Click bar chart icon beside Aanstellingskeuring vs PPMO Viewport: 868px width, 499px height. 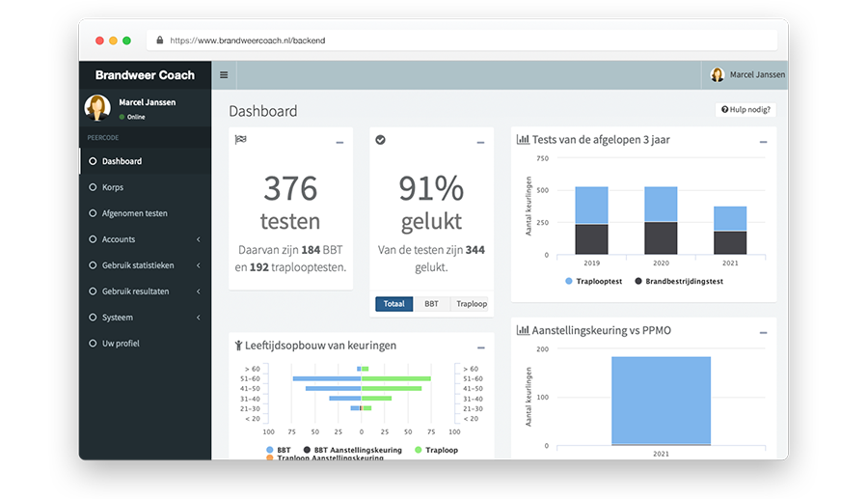(x=523, y=330)
